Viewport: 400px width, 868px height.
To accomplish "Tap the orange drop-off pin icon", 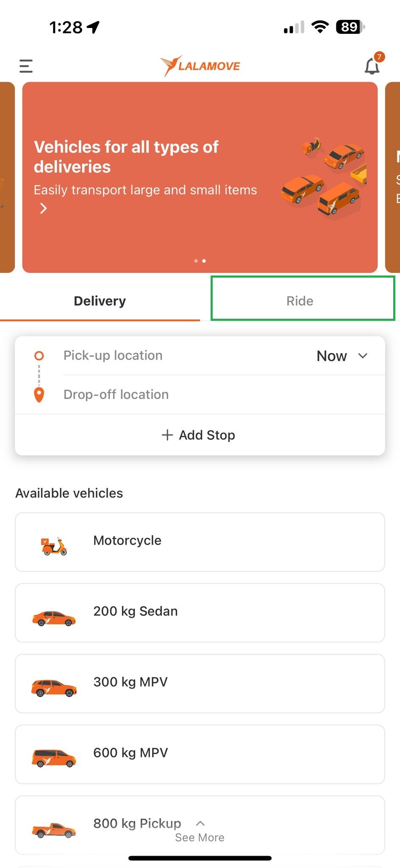I will (x=39, y=395).
